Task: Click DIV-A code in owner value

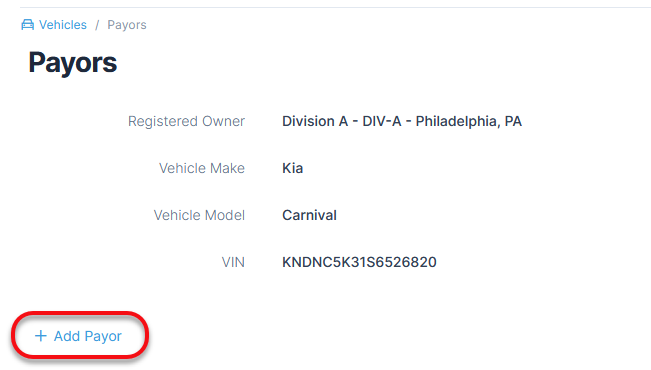Action: point(382,121)
